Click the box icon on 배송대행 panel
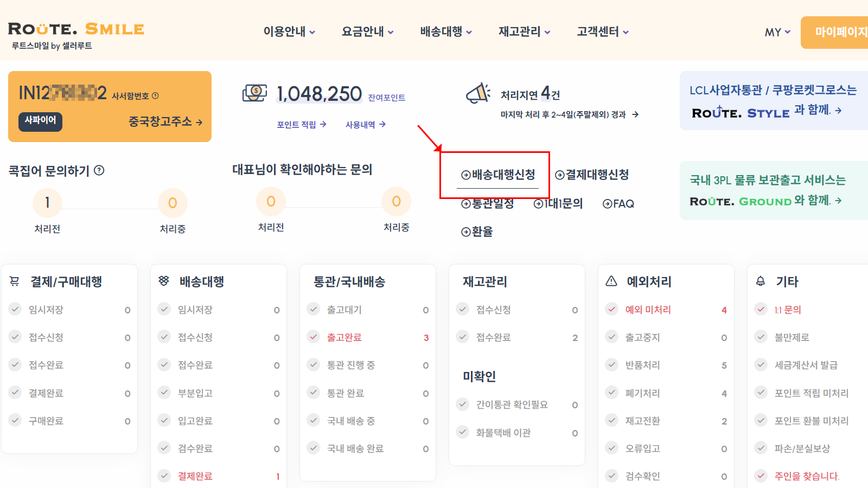868x488 pixels. point(164,281)
